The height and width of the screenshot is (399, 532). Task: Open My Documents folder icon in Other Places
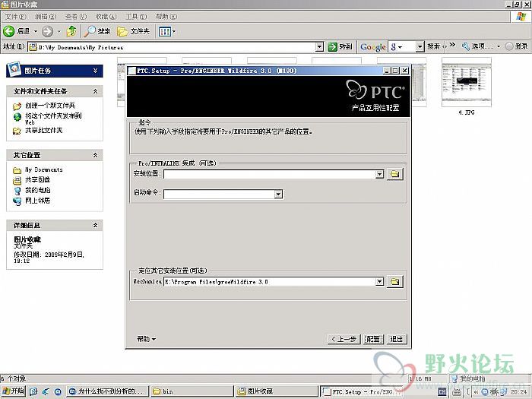point(17,170)
